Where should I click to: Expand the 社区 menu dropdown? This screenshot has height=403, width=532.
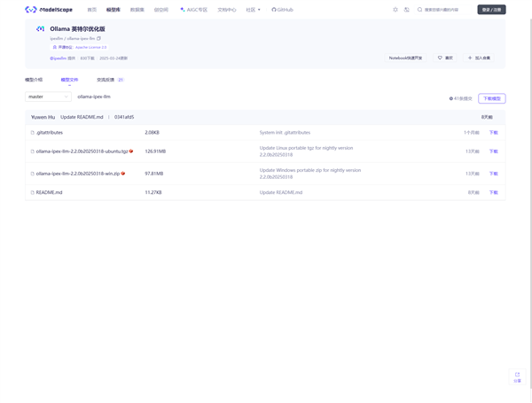(x=253, y=10)
